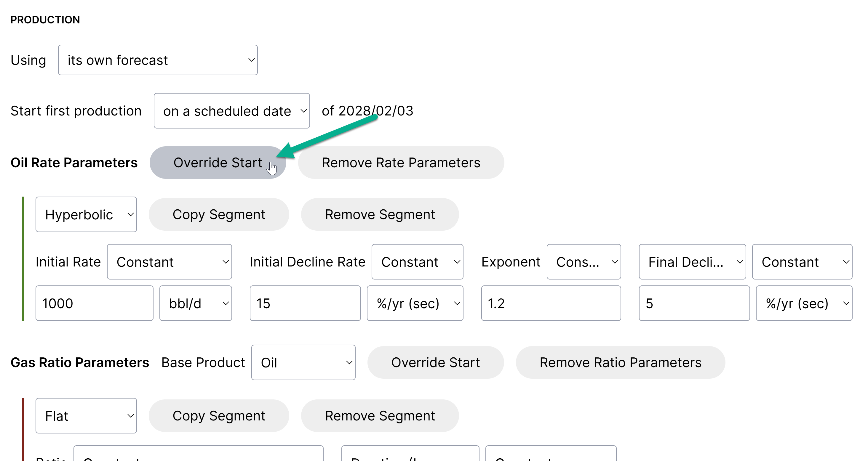Image resolution: width=868 pixels, height=461 pixels.
Task: Click Override Start for Oil Rate Parameters
Action: coord(218,163)
